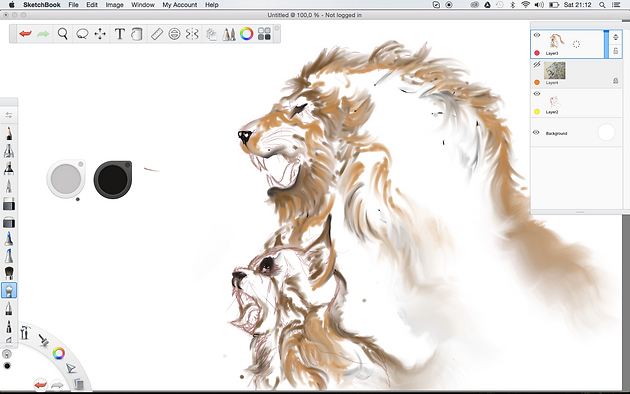The width and height of the screenshot is (630, 394).
Task: Open the Window menu
Action: (143, 5)
